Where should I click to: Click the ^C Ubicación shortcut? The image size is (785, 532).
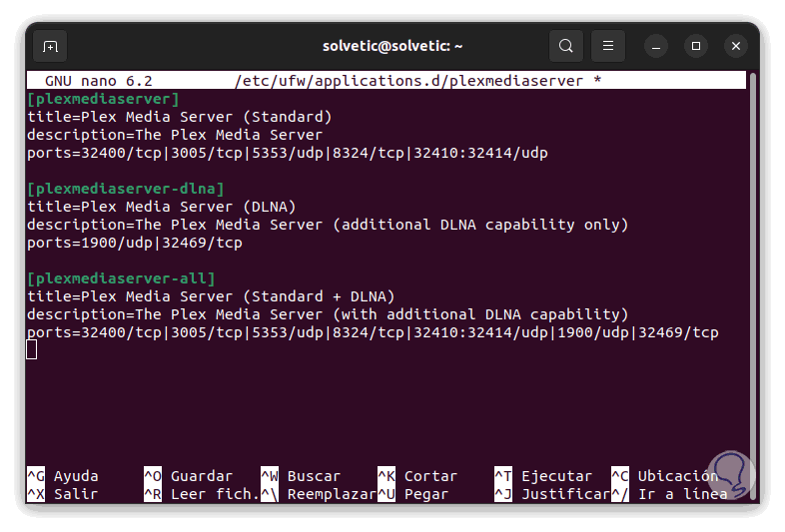click(665, 475)
